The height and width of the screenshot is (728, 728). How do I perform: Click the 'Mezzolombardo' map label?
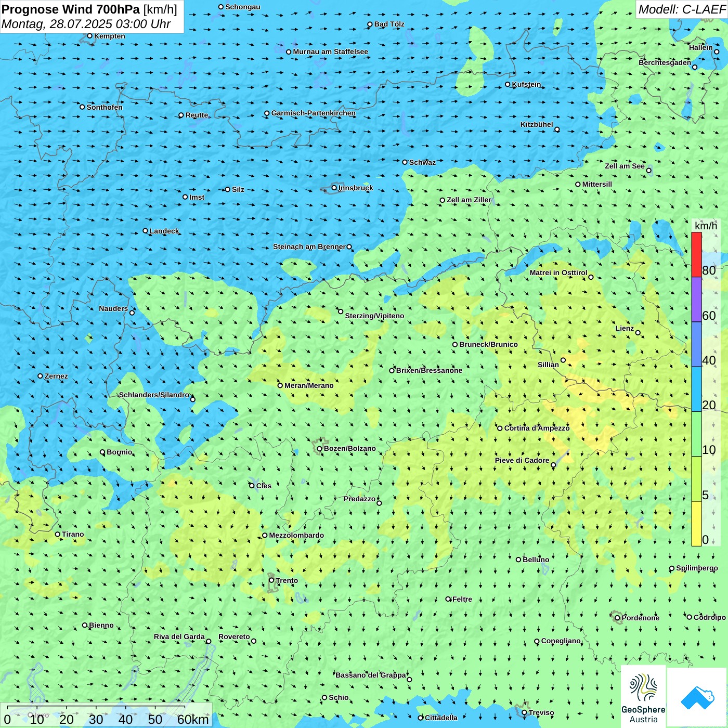296,535
